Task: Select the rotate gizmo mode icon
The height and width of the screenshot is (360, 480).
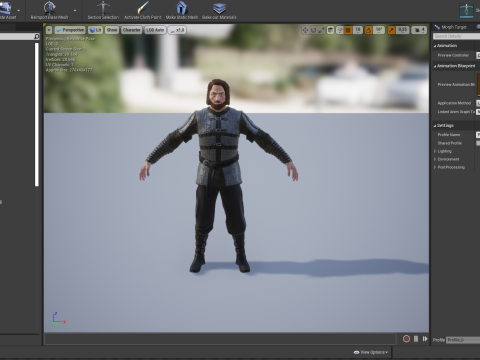Action: (313, 30)
